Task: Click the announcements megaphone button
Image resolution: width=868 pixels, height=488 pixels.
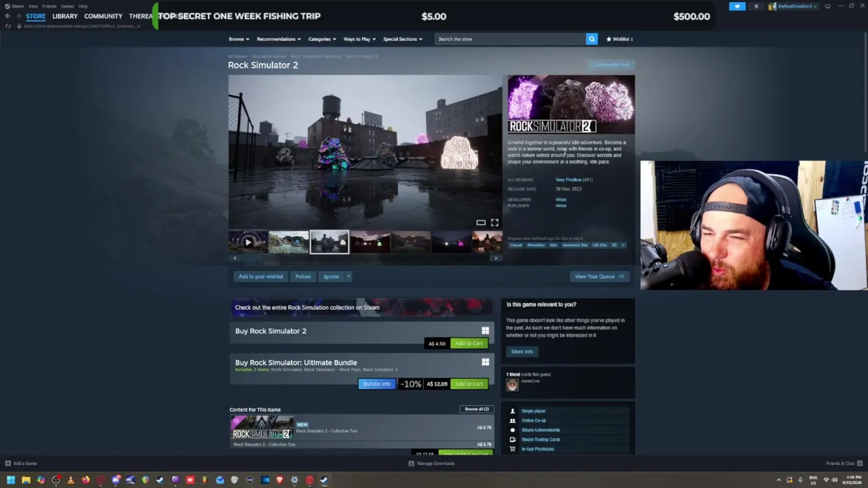Action: pos(737,6)
